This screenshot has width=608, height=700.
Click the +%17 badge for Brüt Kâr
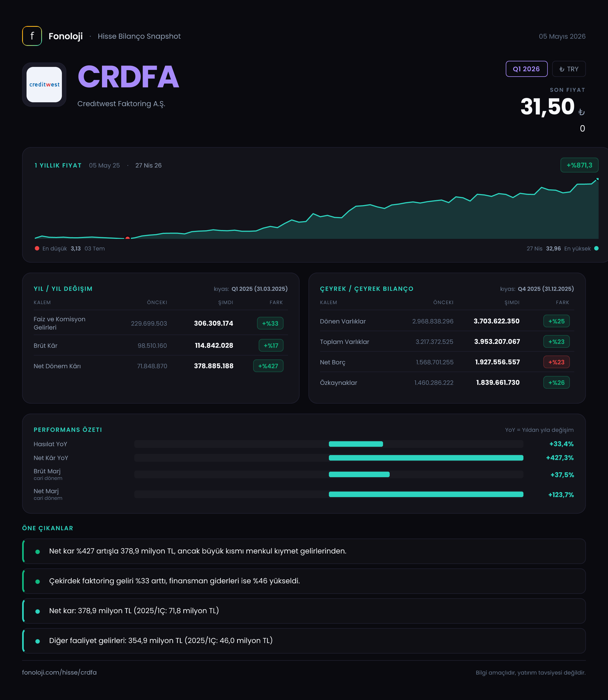pos(271,345)
